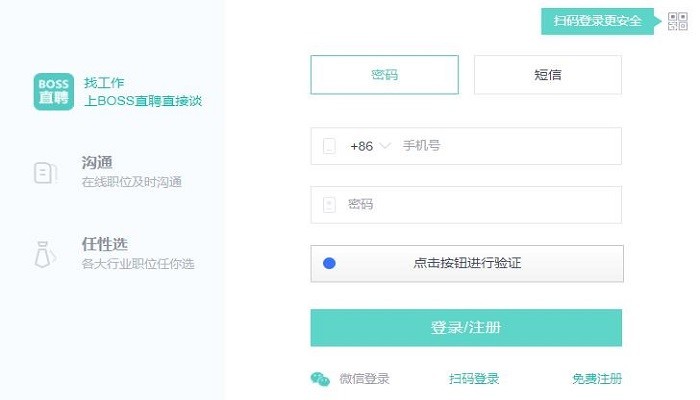The width and height of the screenshot is (700, 400).
Task: Click the WeChat logo icon
Action: [320, 379]
